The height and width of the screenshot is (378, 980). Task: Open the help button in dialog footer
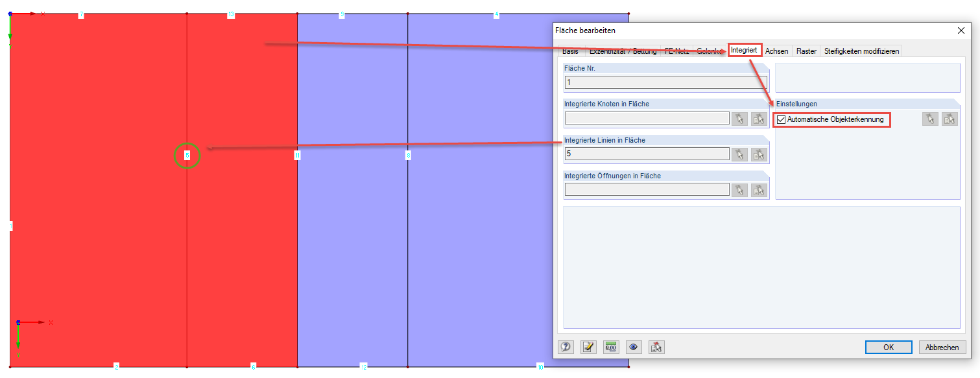point(566,347)
